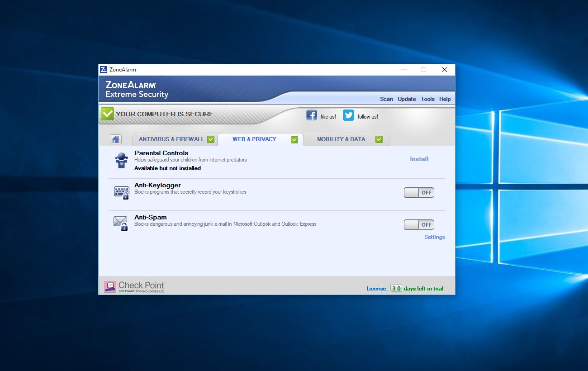This screenshot has height=371, width=588.
Task: Open the Facebook like us icon
Action: (312, 115)
